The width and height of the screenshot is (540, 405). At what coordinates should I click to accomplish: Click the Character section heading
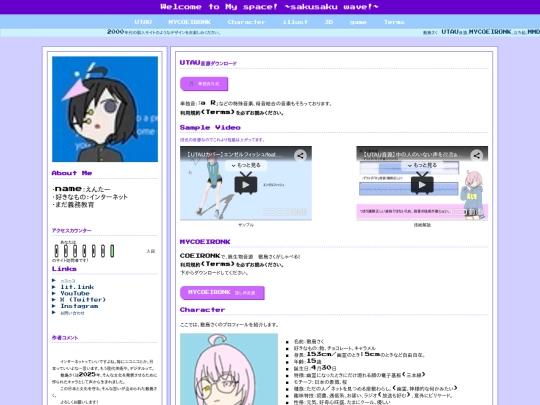[x=202, y=310]
